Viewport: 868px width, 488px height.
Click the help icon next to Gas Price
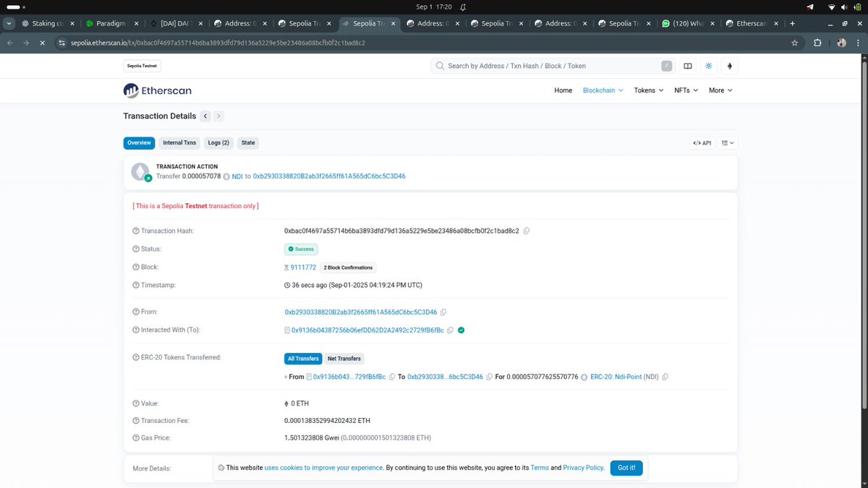point(135,438)
